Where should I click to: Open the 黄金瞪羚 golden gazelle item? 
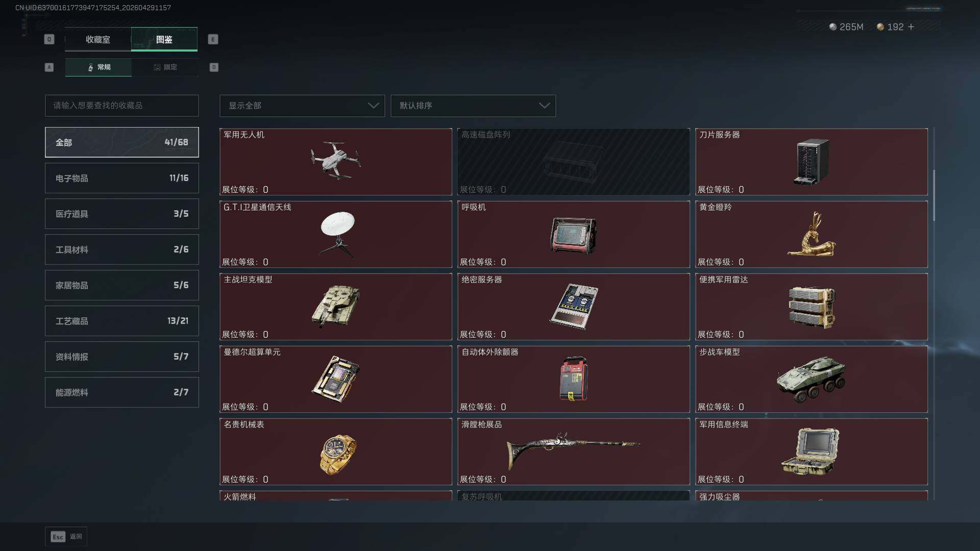(812, 234)
